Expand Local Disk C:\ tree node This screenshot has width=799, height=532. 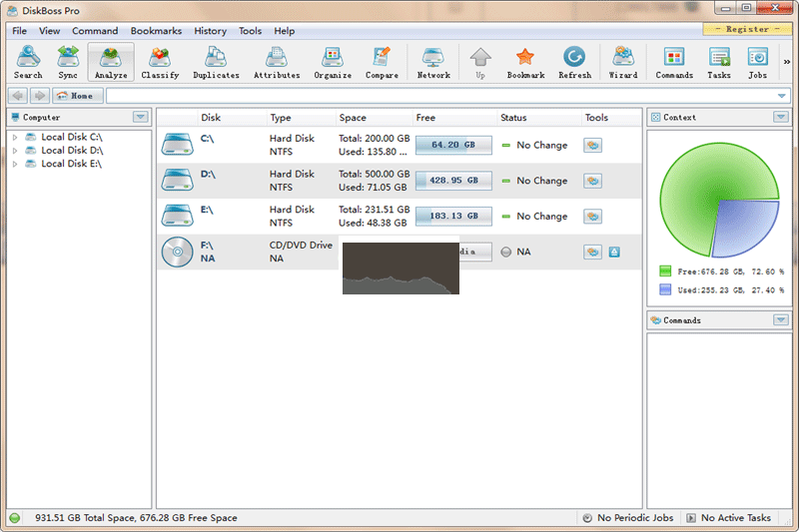tap(15, 137)
